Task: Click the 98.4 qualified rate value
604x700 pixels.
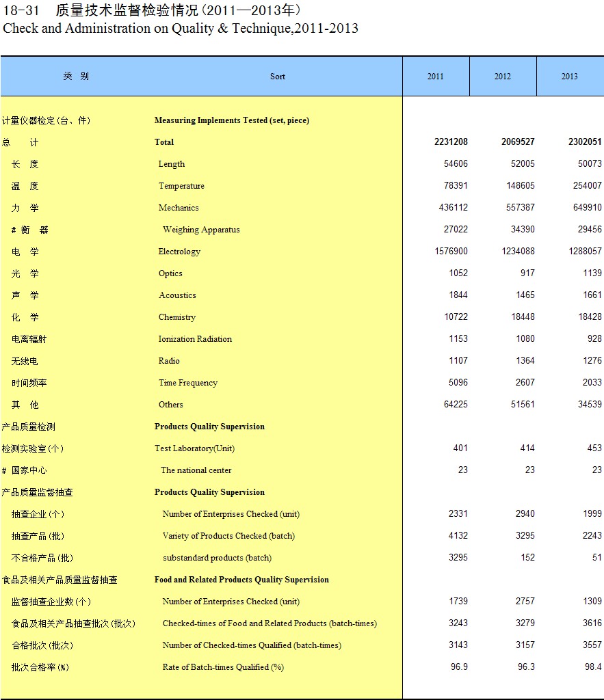Action: coord(593,667)
